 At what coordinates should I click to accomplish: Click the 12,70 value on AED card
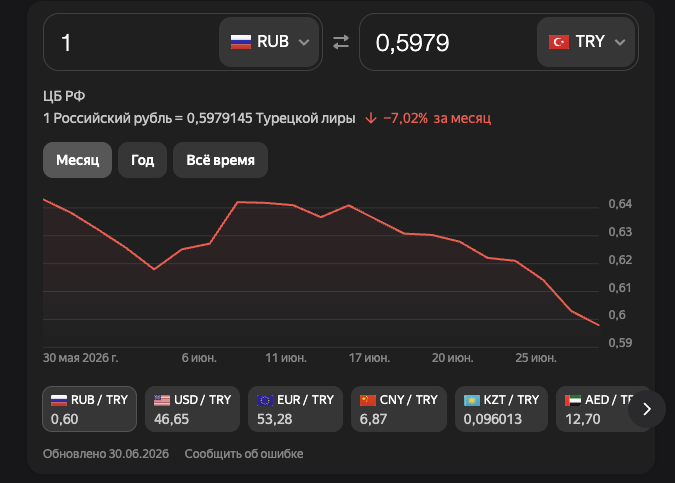[x=582, y=419]
